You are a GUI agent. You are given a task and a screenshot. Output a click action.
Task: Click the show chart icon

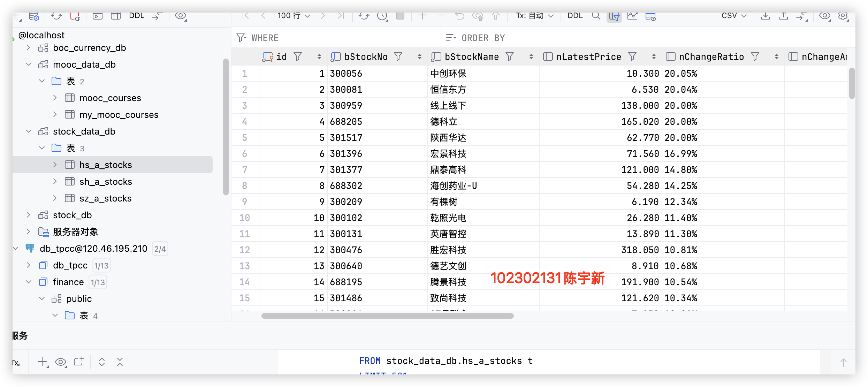tap(632, 16)
